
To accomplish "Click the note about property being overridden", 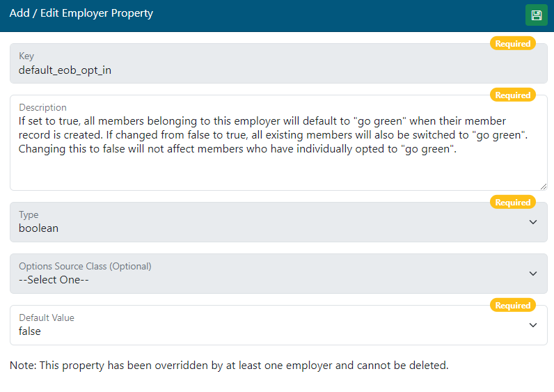I will tap(229, 365).
